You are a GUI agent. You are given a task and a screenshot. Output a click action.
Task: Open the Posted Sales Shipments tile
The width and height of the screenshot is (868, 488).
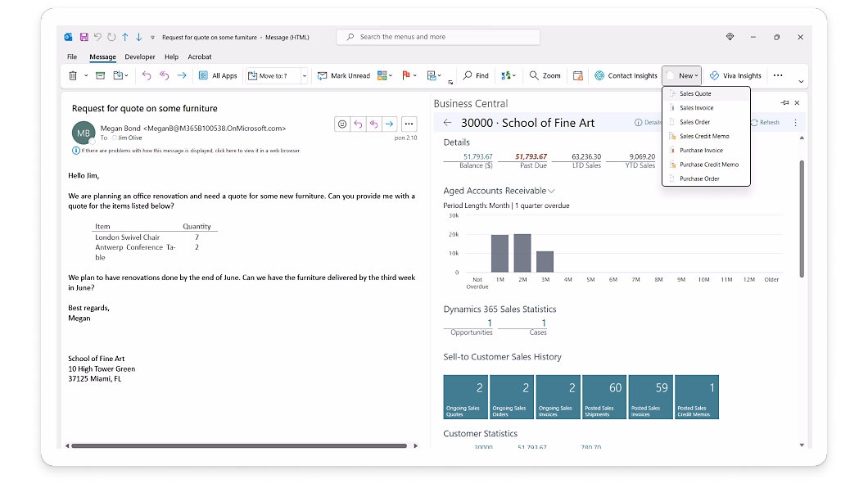tap(604, 397)
